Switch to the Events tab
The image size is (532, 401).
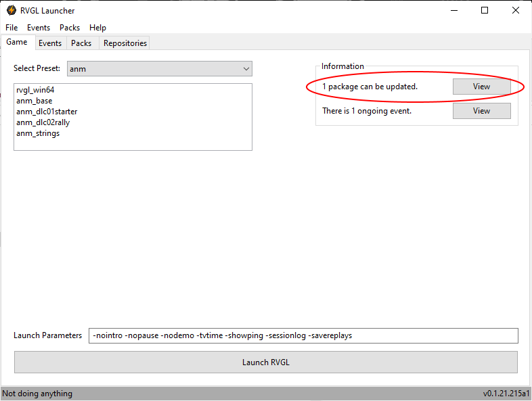50,43
